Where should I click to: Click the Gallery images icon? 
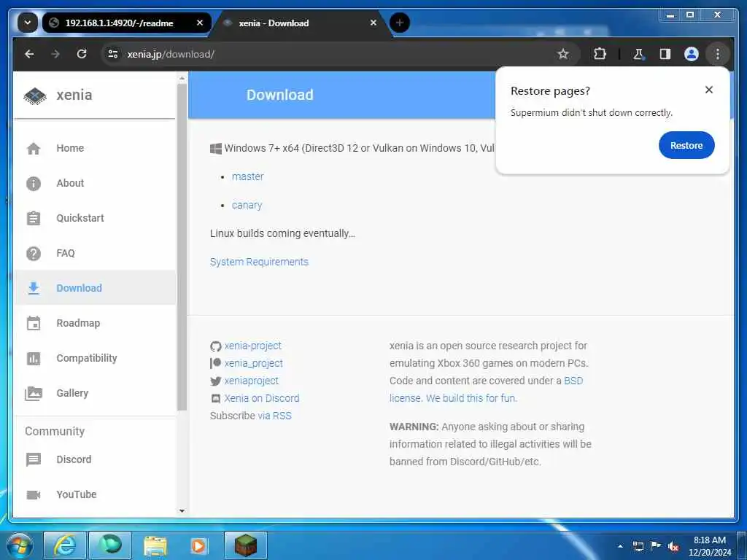tap(34, 393)
